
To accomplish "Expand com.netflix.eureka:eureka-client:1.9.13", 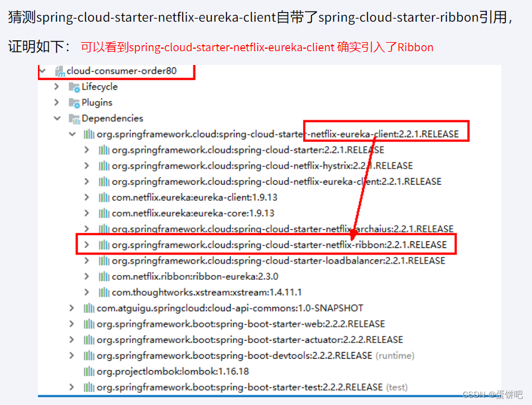I will coord(87,197).
